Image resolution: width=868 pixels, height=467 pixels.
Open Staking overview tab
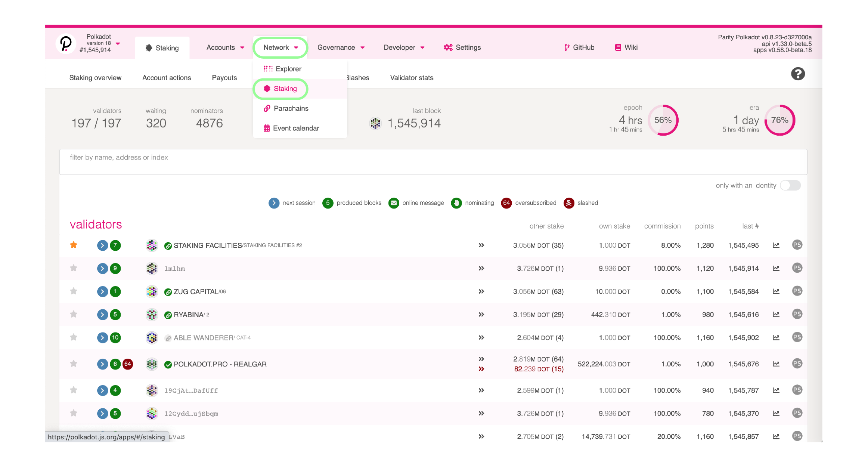(x=95, y=78)
